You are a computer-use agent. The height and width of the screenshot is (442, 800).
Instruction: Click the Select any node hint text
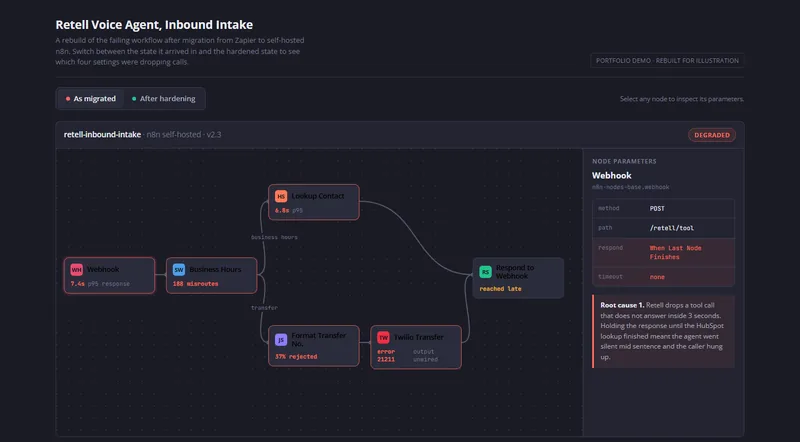[x=682, y=99]
